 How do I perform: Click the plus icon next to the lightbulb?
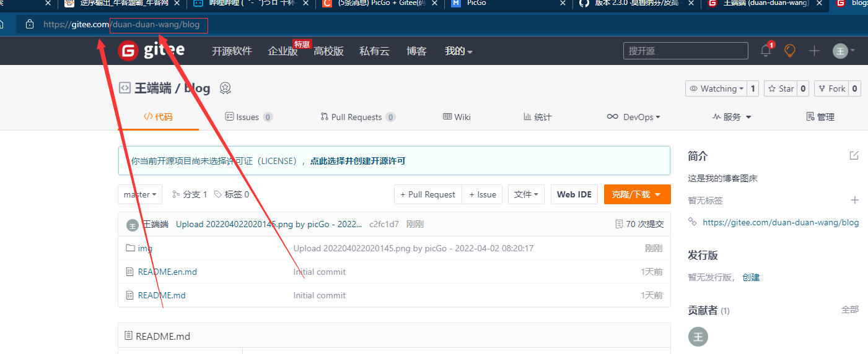(814, 51)
